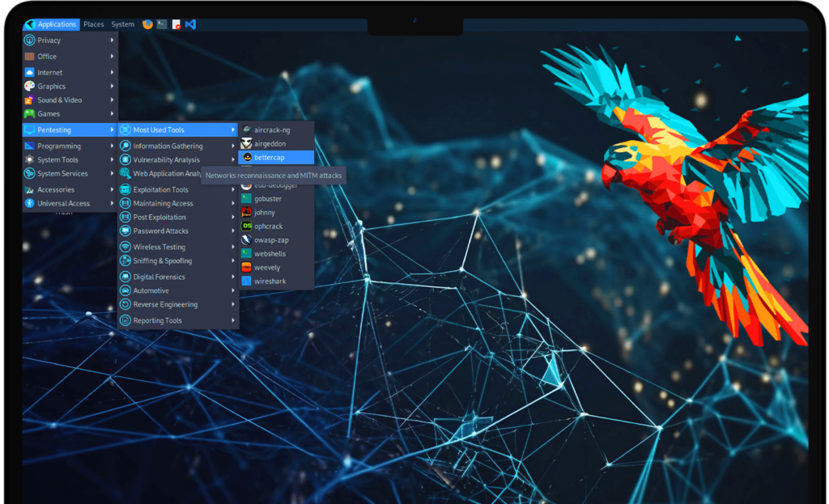Expand the Information Gathering submenu arrow
Image resolution: width=829 pixels, height=504 pixels.
point(233,146)
